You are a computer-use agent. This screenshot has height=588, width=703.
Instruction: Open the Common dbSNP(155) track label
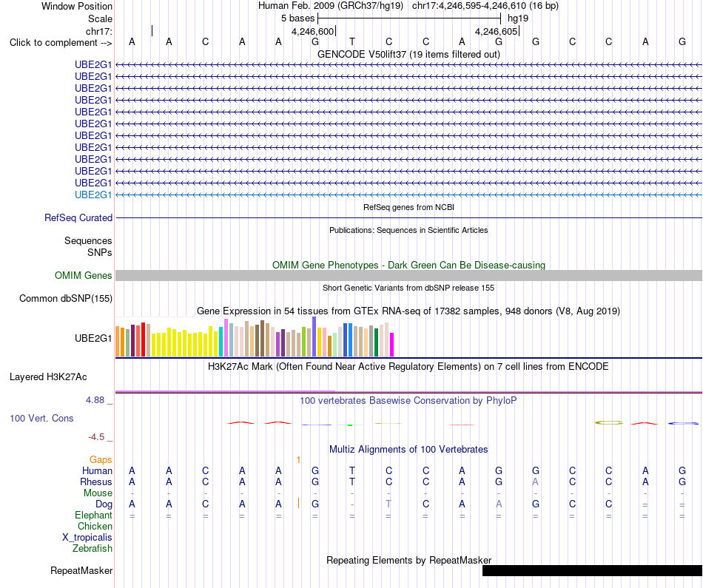(x=66, y=299)
